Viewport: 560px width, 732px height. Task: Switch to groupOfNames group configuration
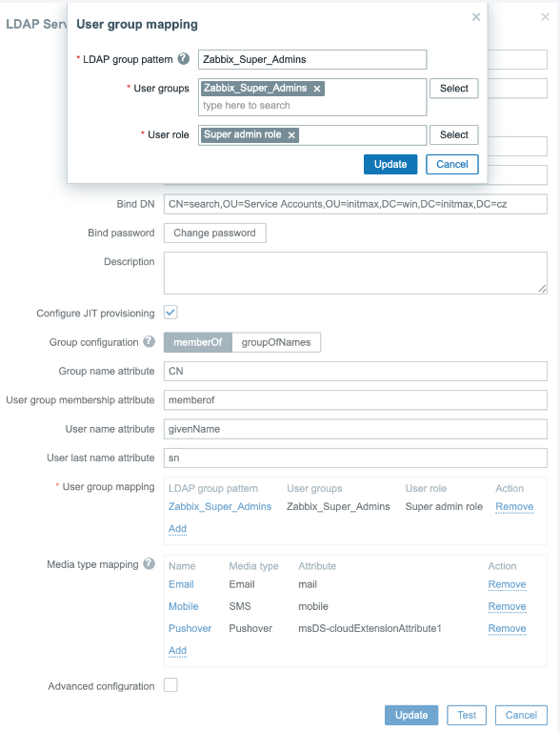pyautogui.click(x=276, y=342)
